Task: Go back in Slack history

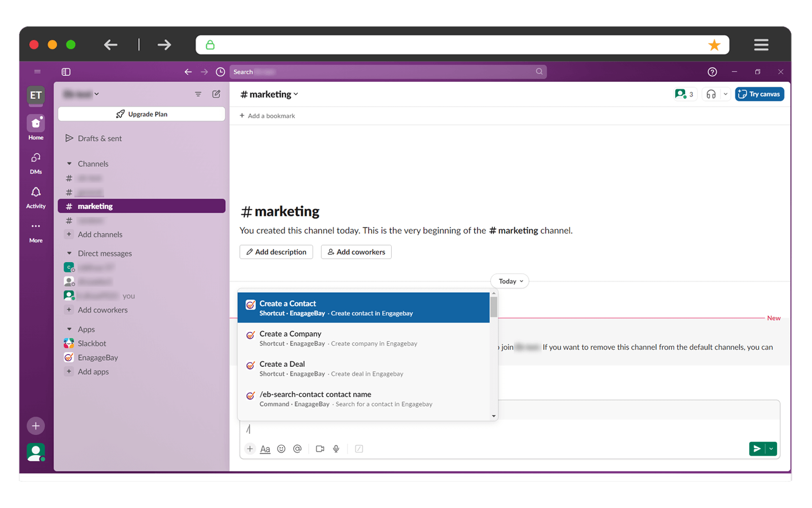Action: click(x=188, y=72)
